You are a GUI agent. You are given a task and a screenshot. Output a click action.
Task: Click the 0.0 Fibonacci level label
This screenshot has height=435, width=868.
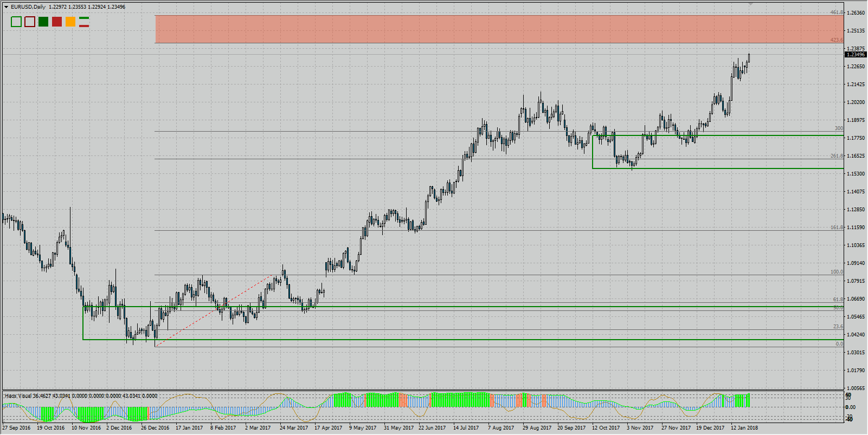pos(839,344)
